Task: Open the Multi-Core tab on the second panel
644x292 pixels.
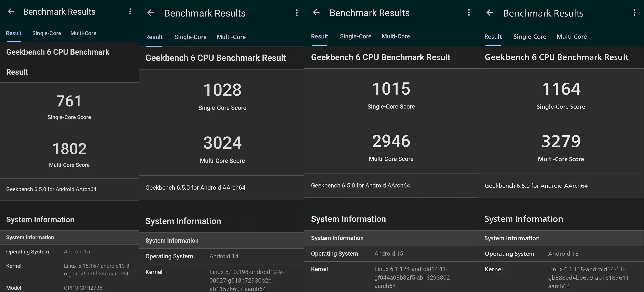Action: (231, 37)
